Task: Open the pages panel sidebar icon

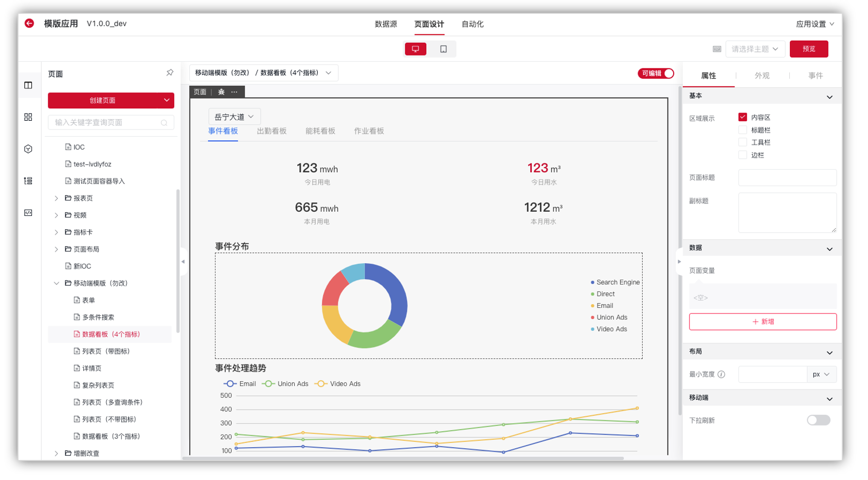Action: pyautogui.click(x=28, y=85)
